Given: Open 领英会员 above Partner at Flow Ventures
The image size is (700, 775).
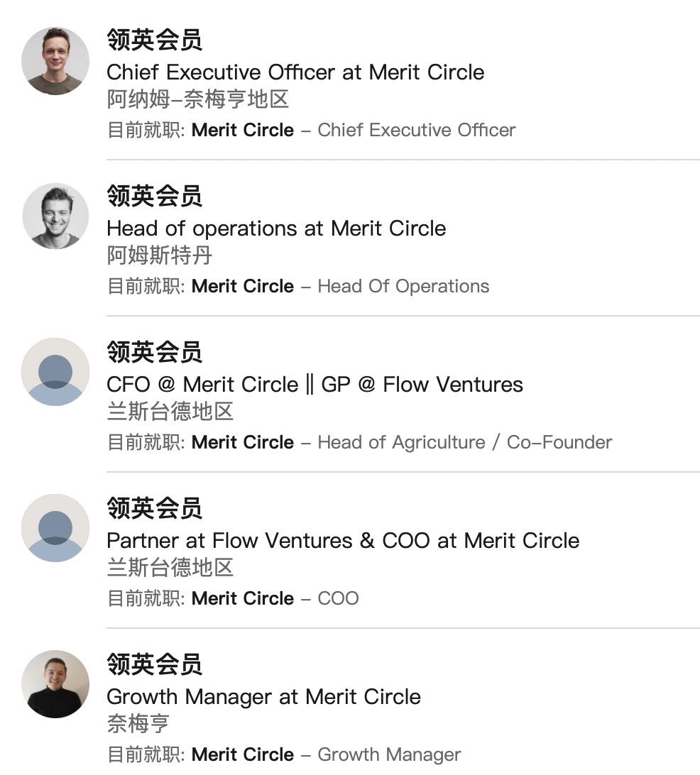Looking at the screenshot, I should [x=154, y=508].
